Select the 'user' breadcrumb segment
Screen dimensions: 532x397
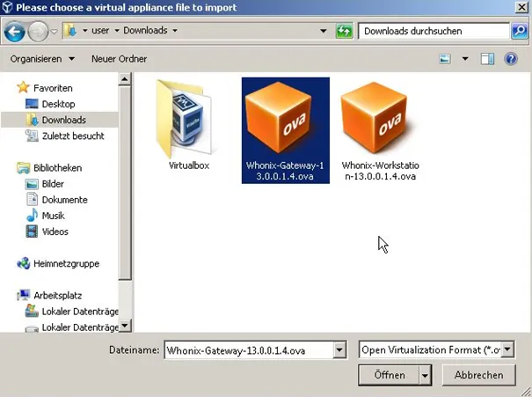(100, 31)
